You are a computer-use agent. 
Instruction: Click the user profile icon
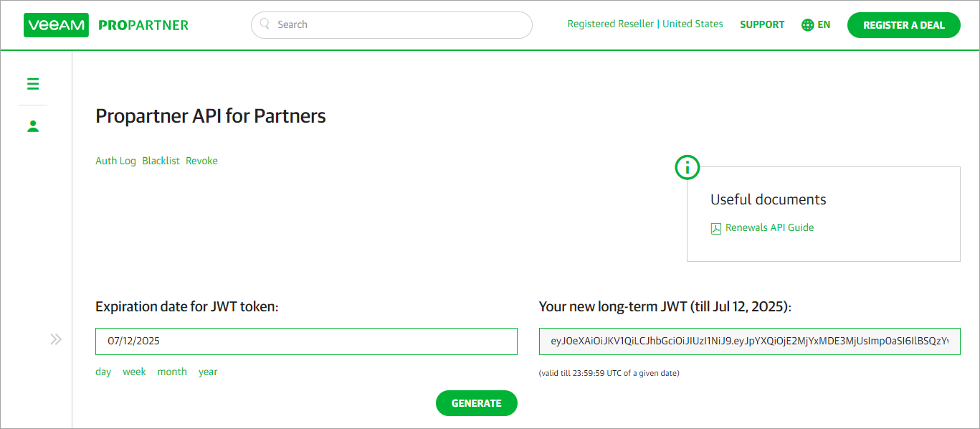point(33,126)
